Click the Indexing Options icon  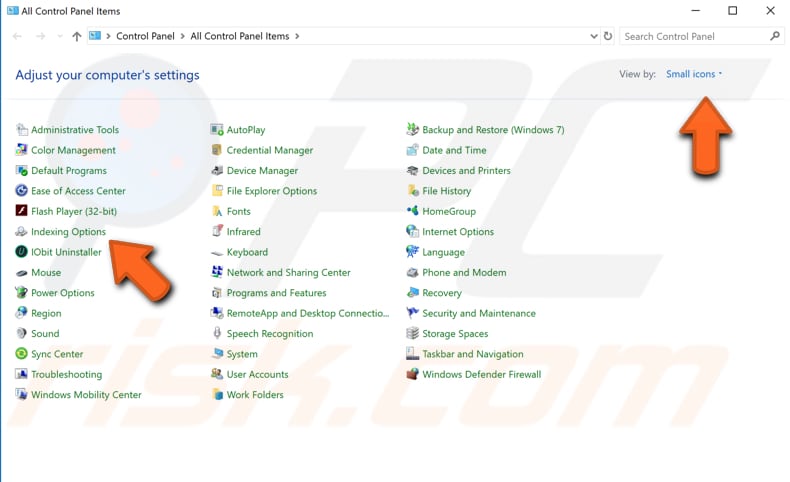[21, 232]
